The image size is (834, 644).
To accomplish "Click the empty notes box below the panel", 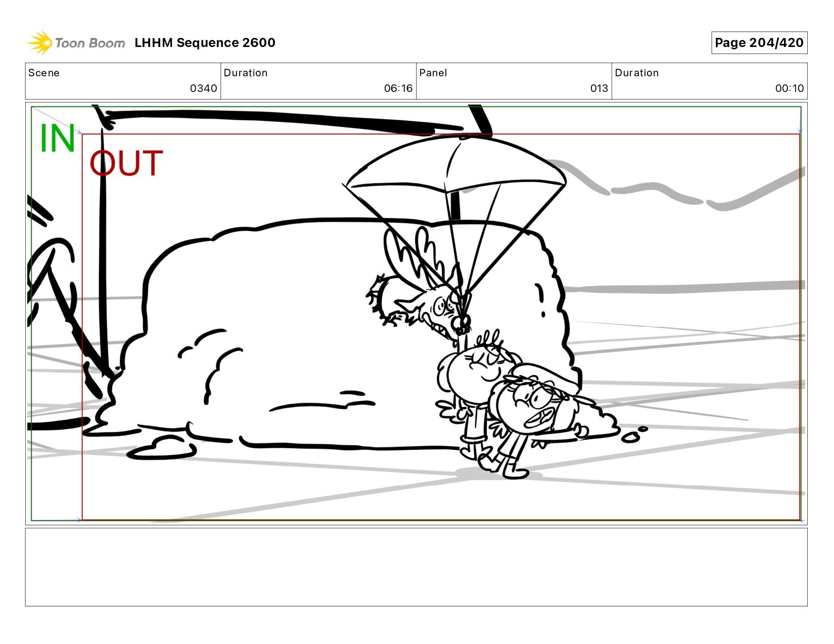I will pyautogui.click(x=416, y=567).
